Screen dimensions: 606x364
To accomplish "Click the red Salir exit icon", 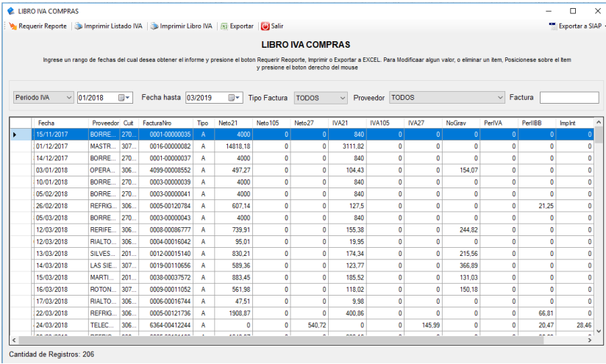I will (x=265, y=26).
